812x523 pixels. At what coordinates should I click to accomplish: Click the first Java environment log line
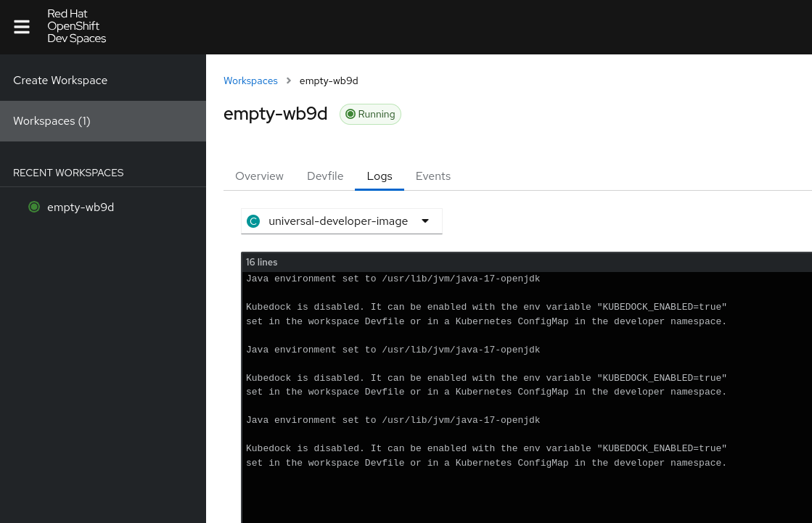393,279
